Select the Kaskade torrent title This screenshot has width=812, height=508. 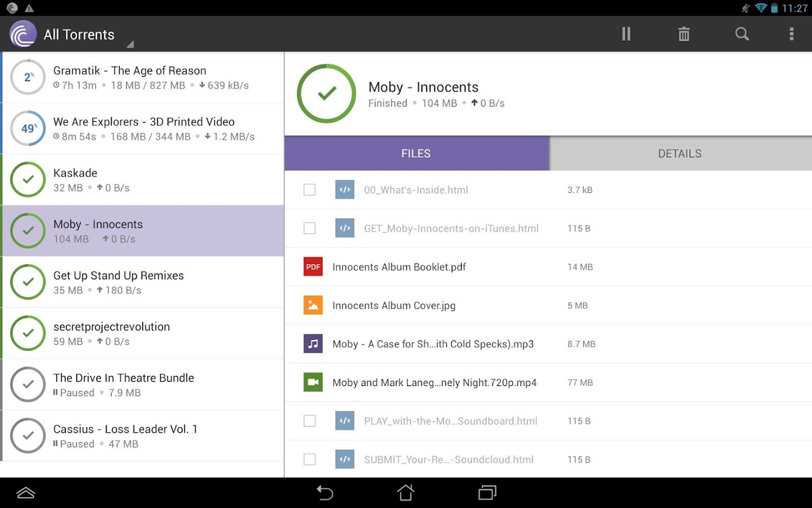(x=76, y=173)
